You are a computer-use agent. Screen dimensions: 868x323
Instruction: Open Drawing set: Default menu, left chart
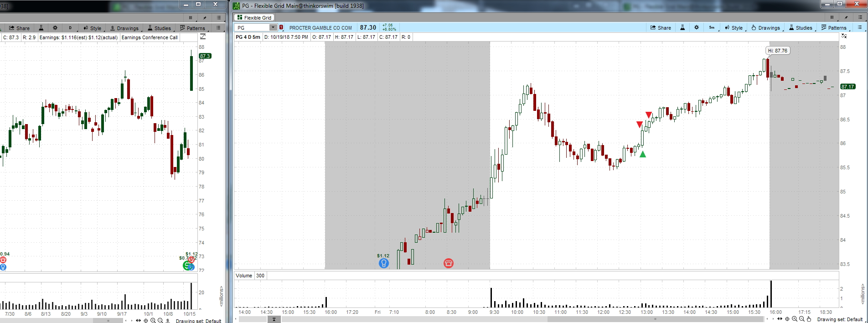tap(198, 321)
